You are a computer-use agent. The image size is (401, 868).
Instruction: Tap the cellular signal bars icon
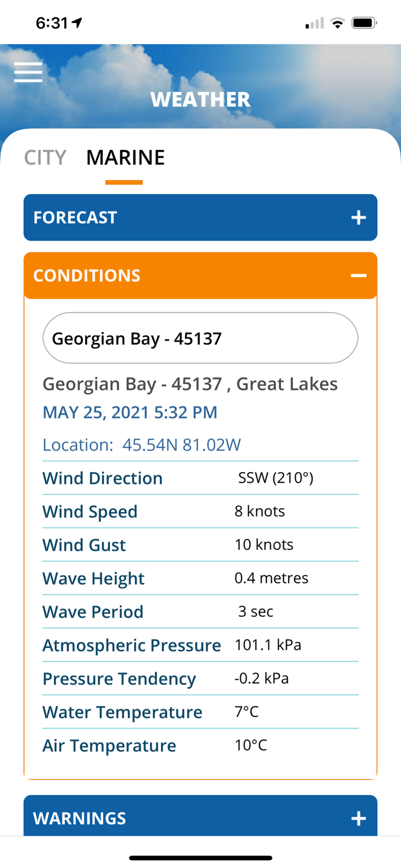(314, 24)
